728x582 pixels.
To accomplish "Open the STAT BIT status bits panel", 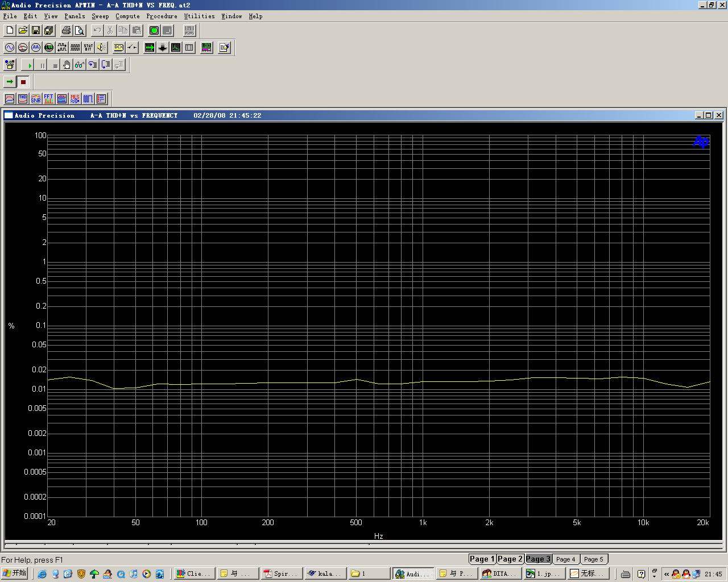I will point(88,48).
